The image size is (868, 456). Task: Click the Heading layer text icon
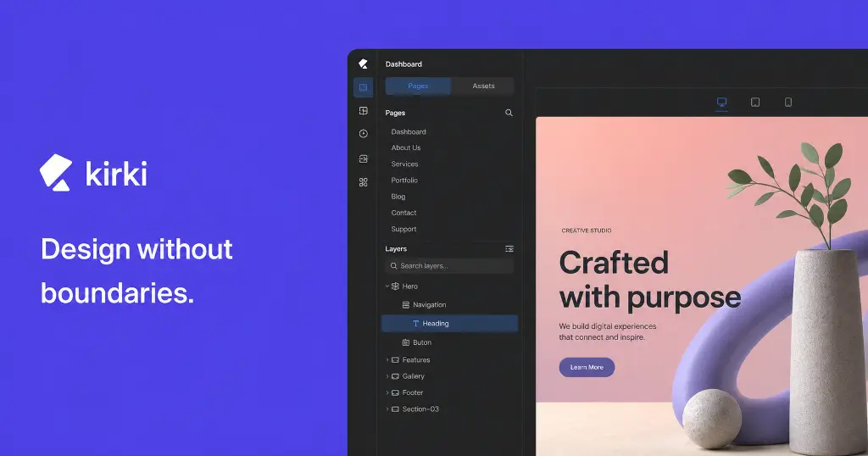[415, 324]
